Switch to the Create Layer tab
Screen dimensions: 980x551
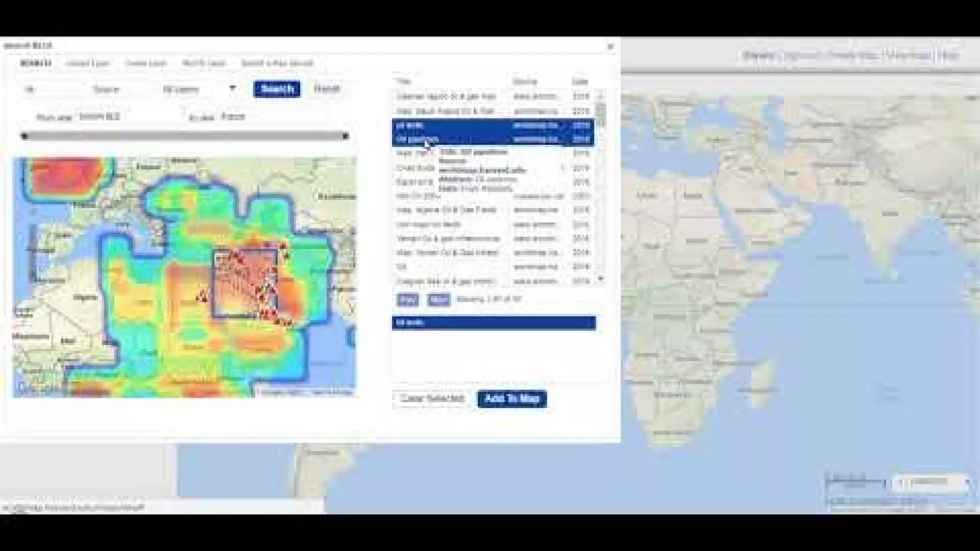coord(146,63)
